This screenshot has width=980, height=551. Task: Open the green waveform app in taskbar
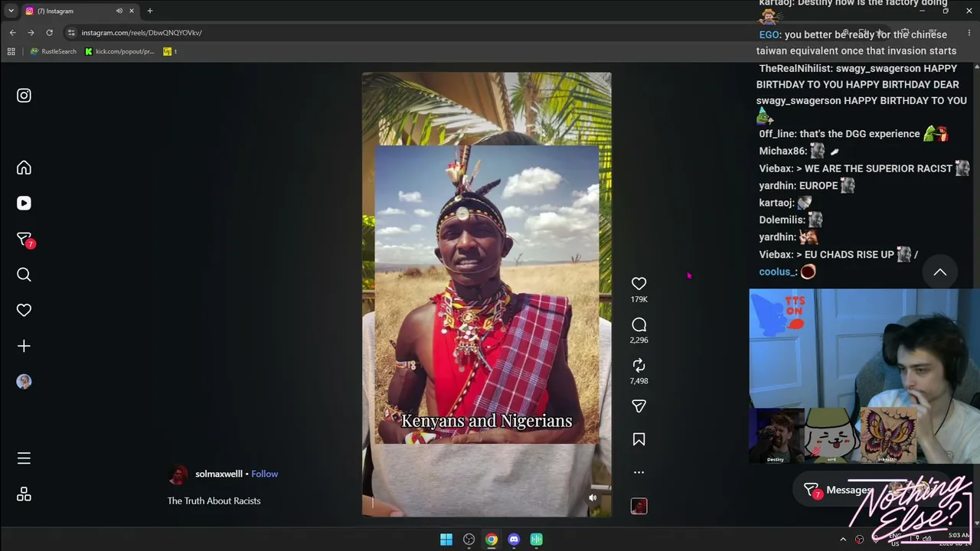click(537, 540)
